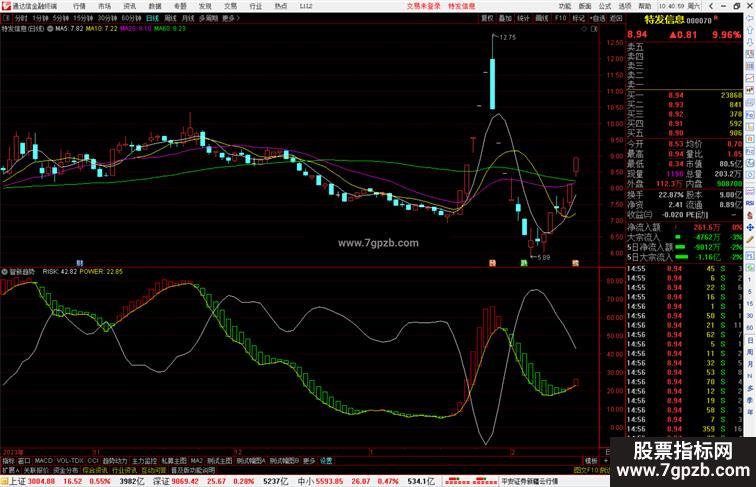This screenshot has height=487, width=756.
Task: Click the 模板 template button
Action: point(591,461)
